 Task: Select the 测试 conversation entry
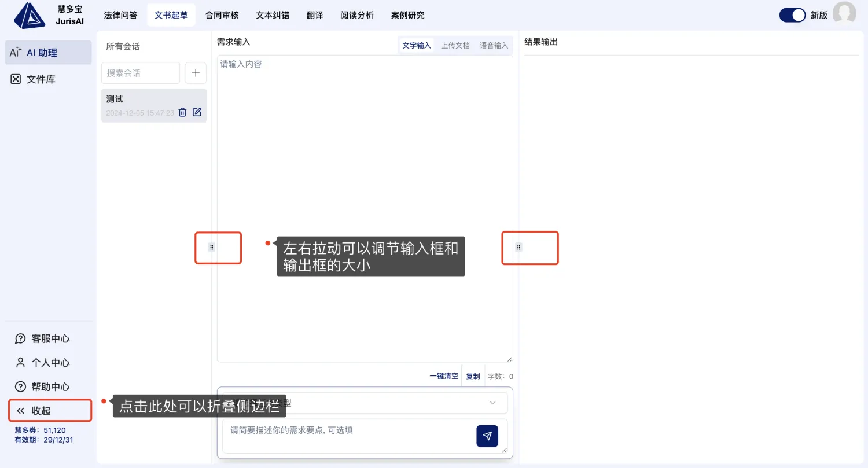[139, 100]
